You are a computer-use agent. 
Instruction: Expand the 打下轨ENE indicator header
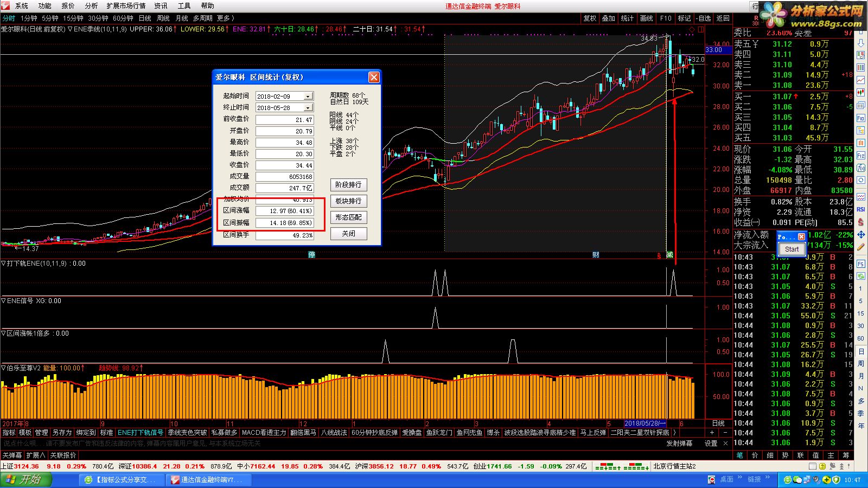3,263
